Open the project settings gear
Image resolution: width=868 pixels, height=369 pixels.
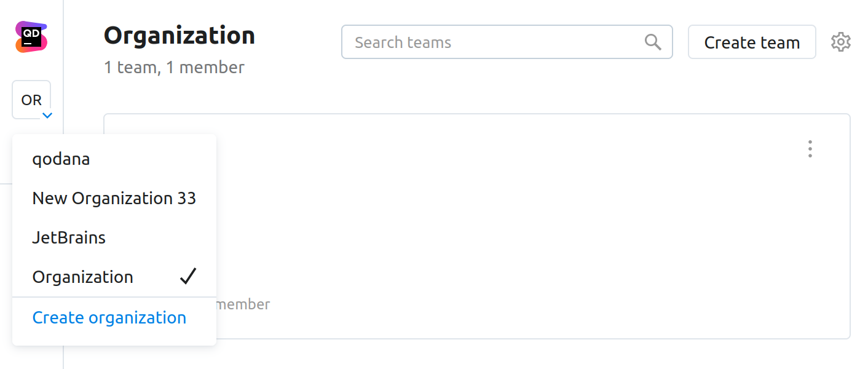coord(840,42)
